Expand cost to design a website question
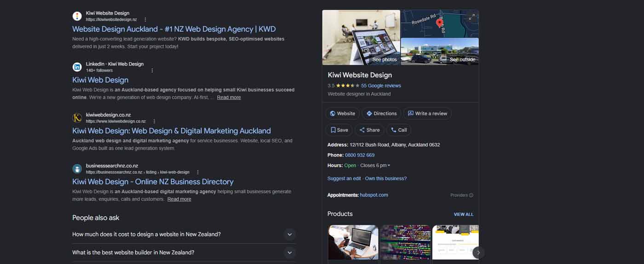This screenshot has width=644, height=264. coord(184,234)
